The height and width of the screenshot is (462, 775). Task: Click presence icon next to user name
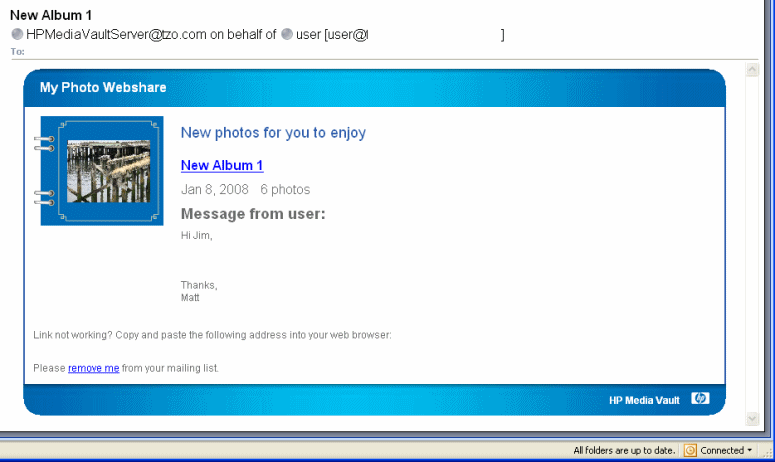(288, 35)
